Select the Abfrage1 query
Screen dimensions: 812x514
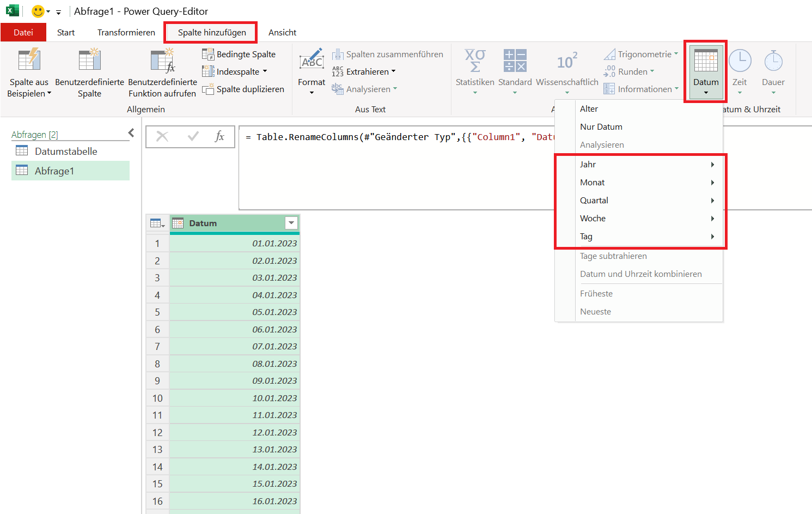point(70,171)
